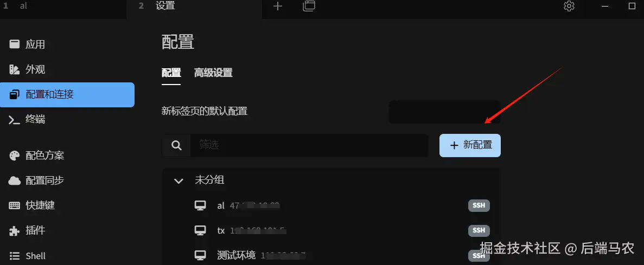The height and width of the screenshot is (265, 644).
Task: Click the 新配置 button
Action: pos(470,145)
